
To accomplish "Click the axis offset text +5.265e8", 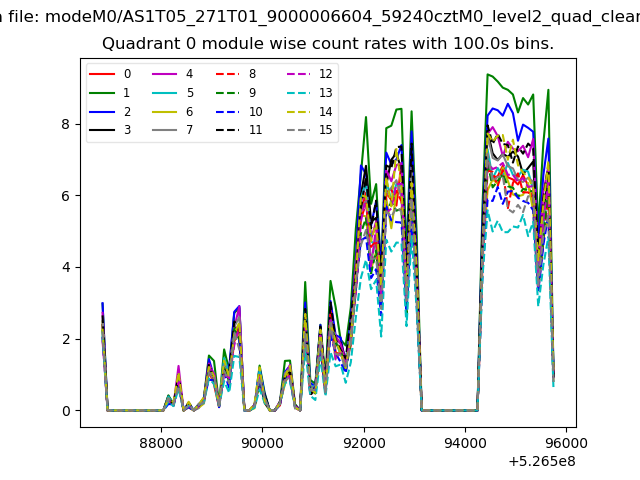I will pyautogui.click(x=542, y=462).
